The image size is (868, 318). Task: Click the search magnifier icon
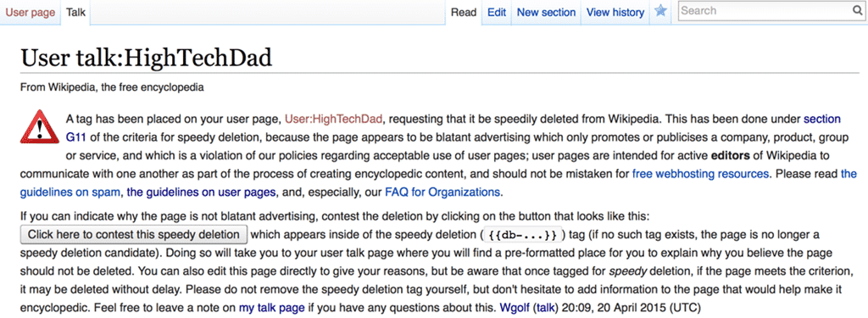[x=857, y=10]
